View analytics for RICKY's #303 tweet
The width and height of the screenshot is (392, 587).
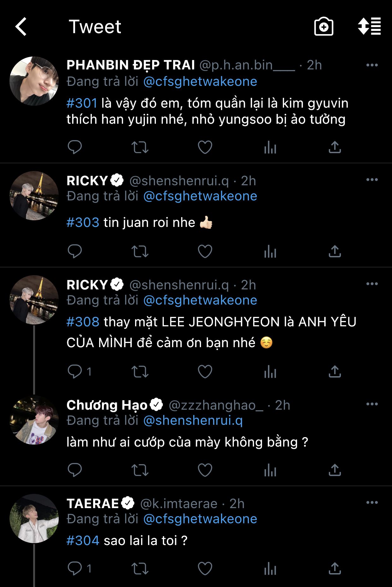[x=270, y=252]
